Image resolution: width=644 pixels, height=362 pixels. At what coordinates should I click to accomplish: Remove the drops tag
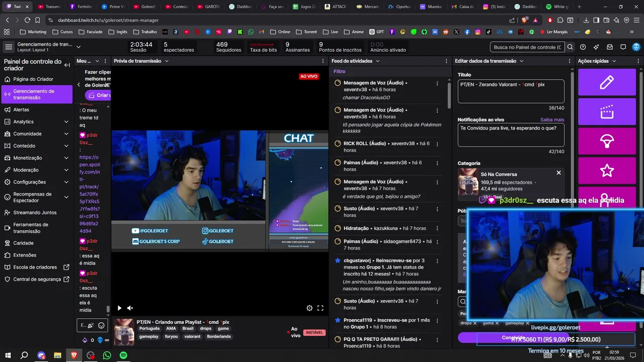click(x=474, y=323)
